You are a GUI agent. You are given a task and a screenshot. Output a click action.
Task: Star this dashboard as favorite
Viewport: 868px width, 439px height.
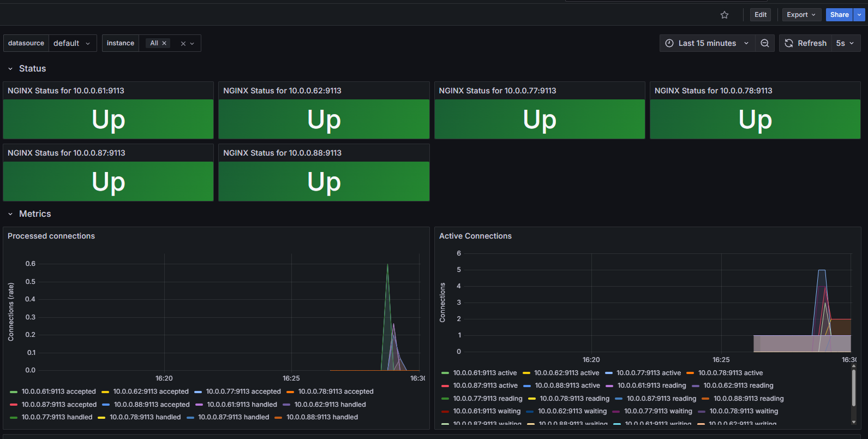(725, 15)
